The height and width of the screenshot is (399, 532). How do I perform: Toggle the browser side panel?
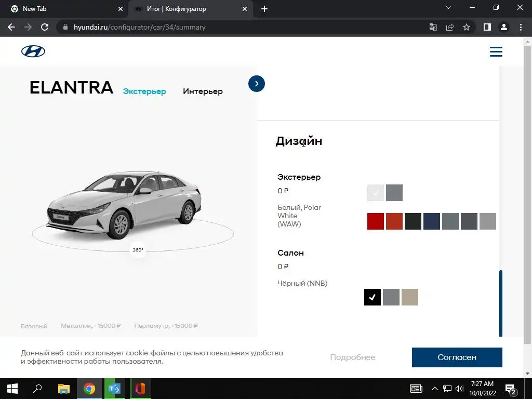coord(487,27)
